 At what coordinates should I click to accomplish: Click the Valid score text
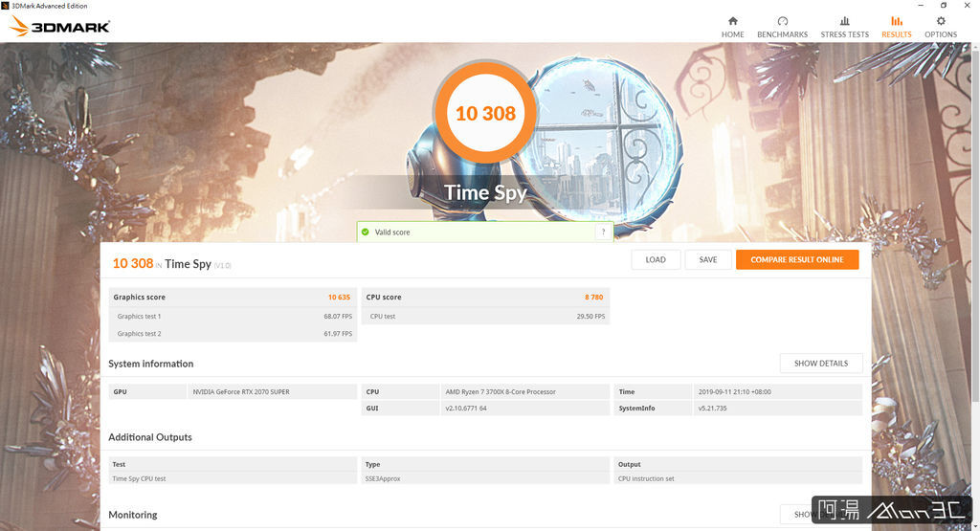(392, 232)
